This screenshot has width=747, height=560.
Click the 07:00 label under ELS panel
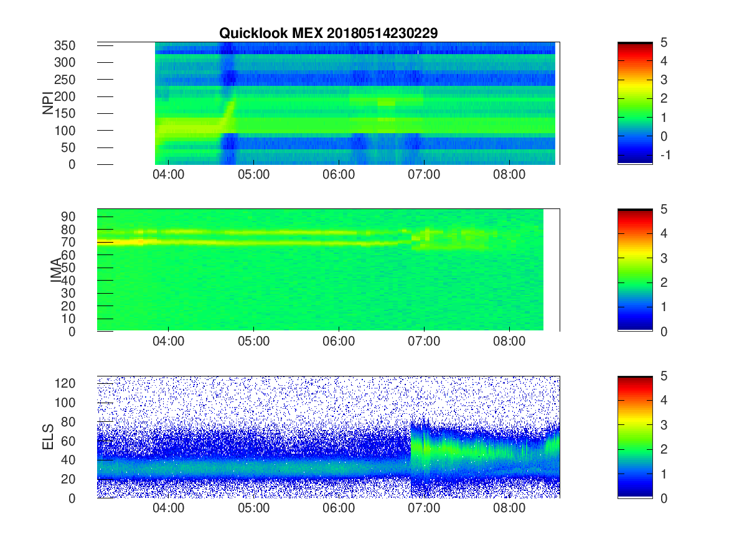(x=424, y=508)
